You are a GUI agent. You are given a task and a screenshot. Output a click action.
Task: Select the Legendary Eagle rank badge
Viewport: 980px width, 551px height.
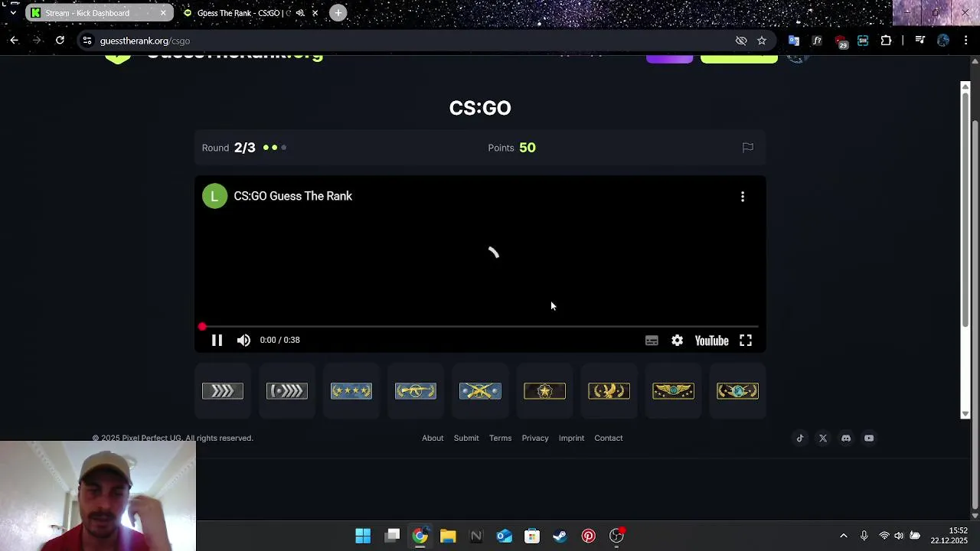click(609, 391)
